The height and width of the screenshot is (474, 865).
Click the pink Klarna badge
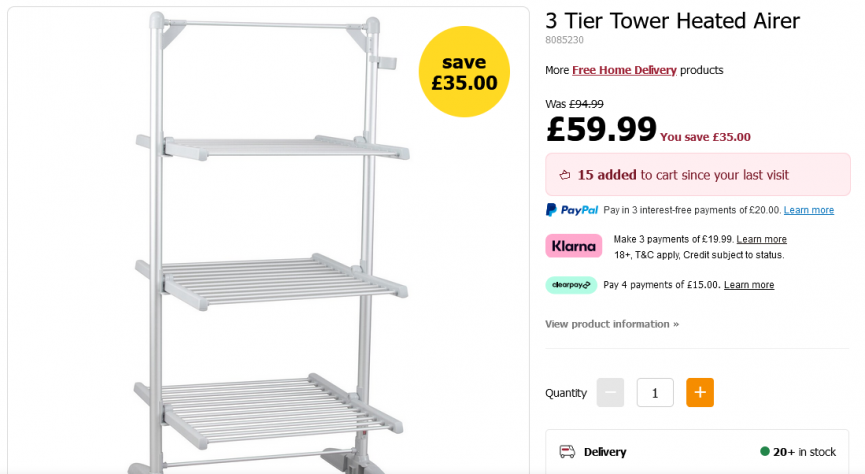click(573, 246)
